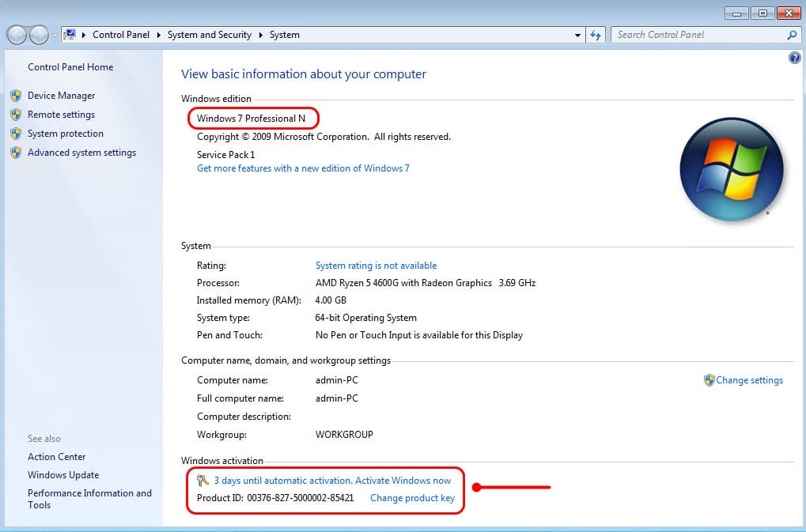Click the shield icon beside Remote settings
806x532 pixels.
pyautogui.click(x=16, y=115)
